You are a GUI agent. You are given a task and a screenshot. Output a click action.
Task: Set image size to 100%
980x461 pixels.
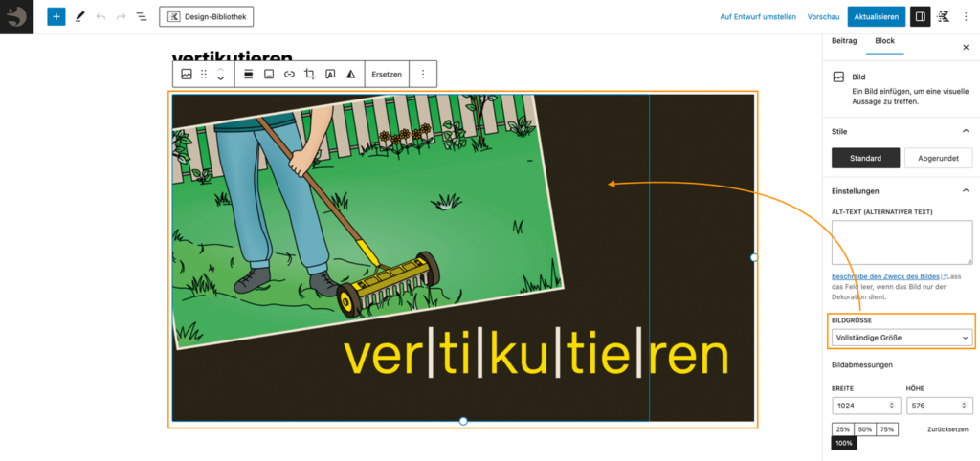click(x=844, y=443)
